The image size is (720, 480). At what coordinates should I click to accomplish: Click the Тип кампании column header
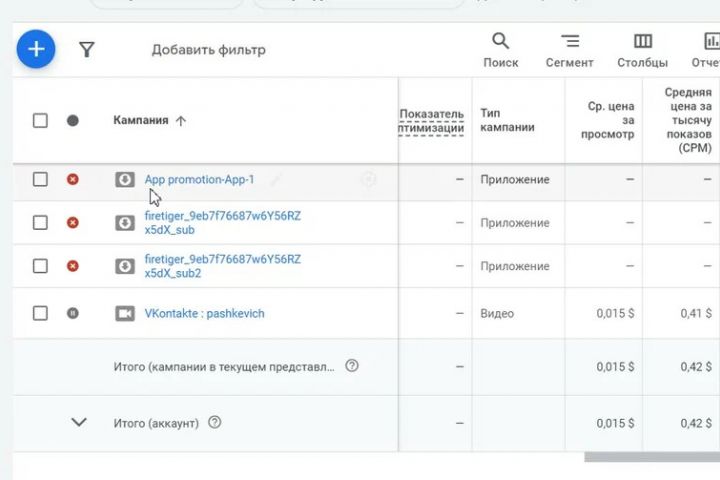[507, 120]
